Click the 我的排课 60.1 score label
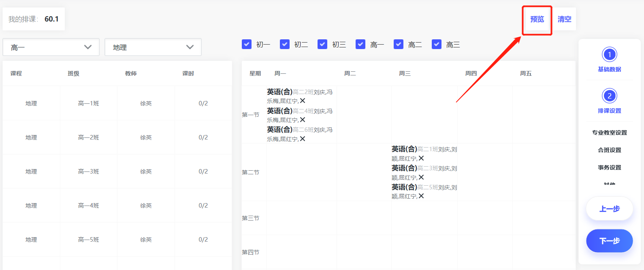Screen dimensions: 644x270 coord(34,19)
